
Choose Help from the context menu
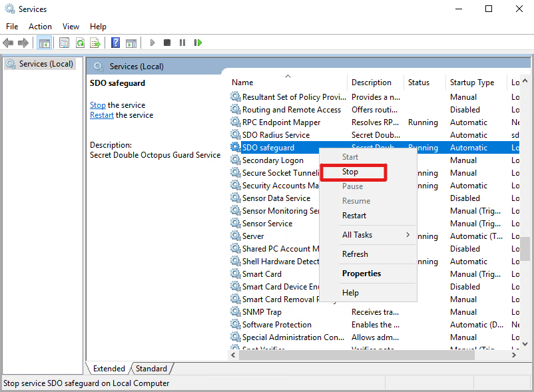[x=368, y=293]
